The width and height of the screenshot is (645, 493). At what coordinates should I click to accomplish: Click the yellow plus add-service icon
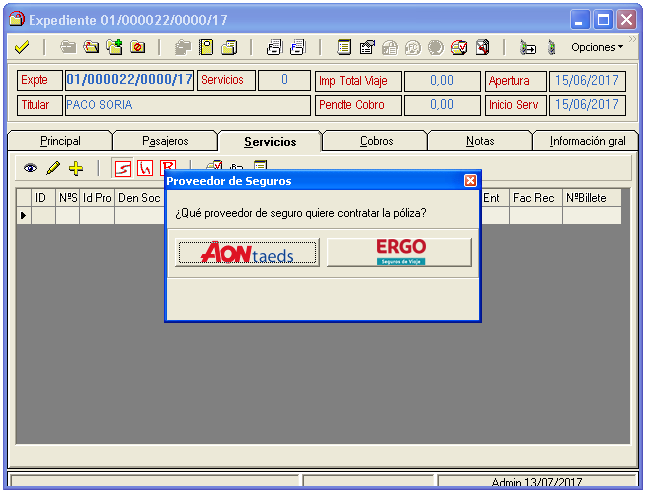76,168
